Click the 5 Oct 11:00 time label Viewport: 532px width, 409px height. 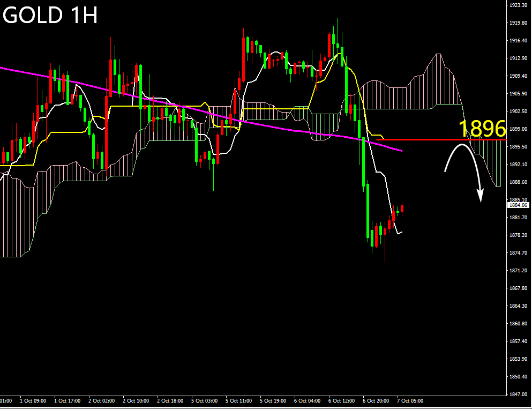(238, 400)
